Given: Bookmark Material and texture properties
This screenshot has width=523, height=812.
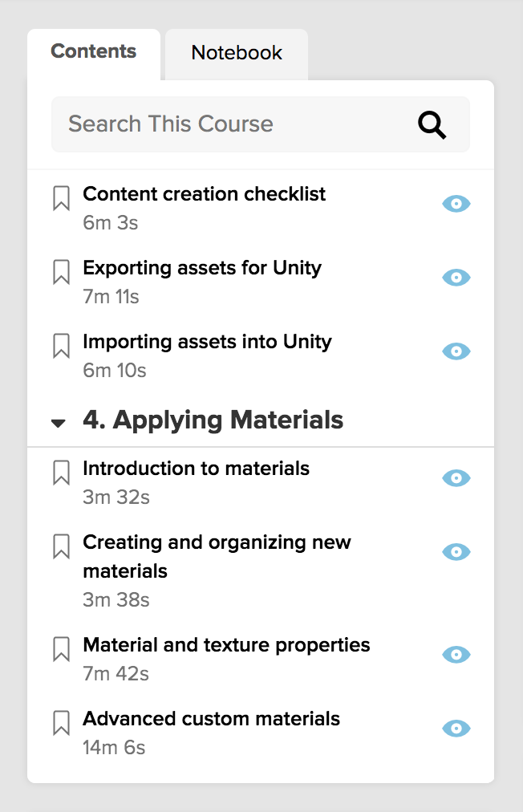Looking at the screenshot, I should coord(61,649).
